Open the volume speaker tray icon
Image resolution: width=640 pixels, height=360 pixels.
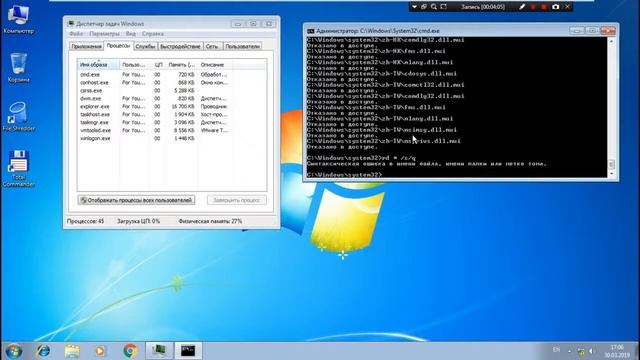pyautogui.click(x=591, y=351)
